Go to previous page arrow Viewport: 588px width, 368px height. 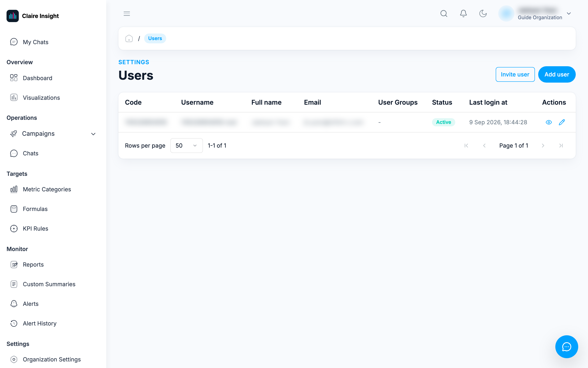pos(484,146)
